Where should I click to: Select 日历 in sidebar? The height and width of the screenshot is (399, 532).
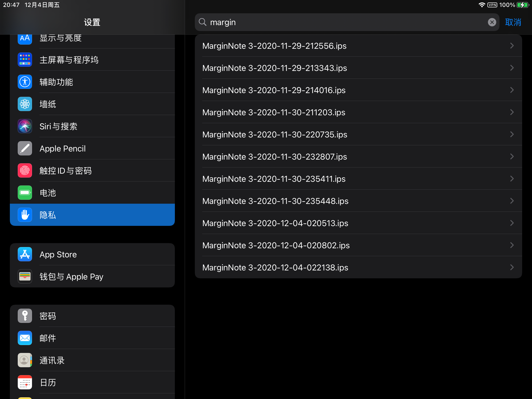point(92,382)
